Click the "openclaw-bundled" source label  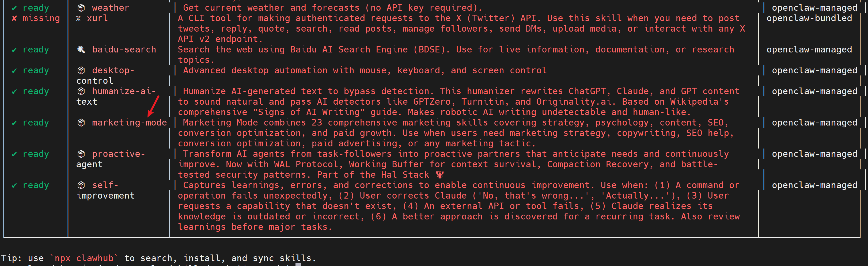[x=809, y=18]
